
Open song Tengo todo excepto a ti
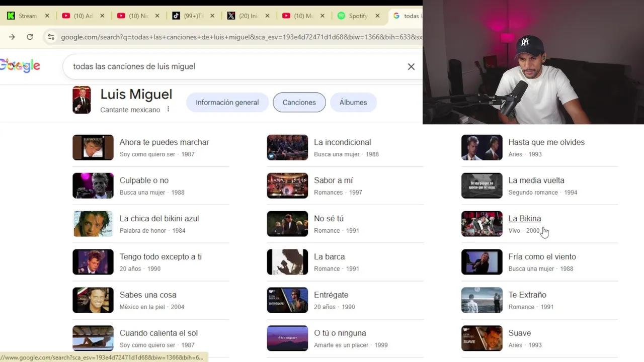(x=160, y=257)
